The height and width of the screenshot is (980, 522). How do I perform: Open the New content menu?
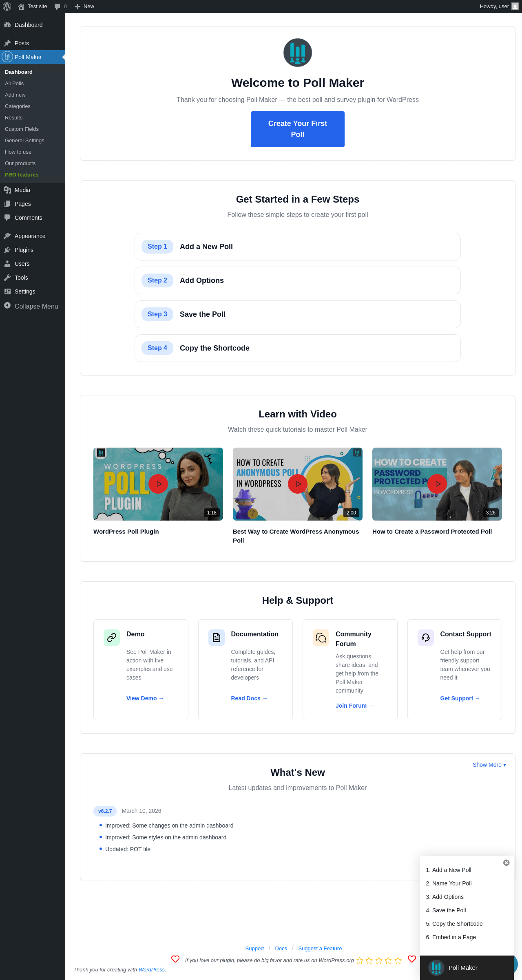(x=84, y=7)
